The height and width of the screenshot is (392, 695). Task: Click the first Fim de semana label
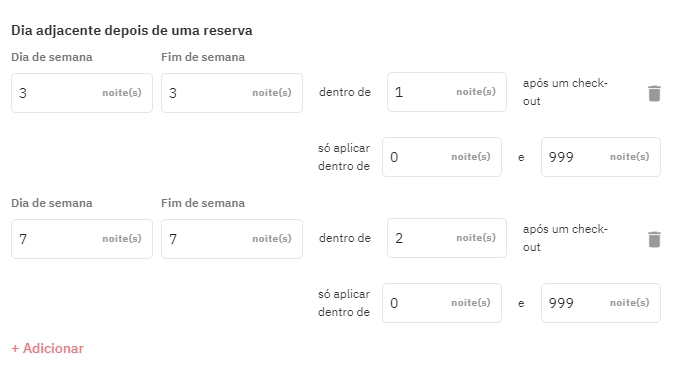click(x=203, y=57)
